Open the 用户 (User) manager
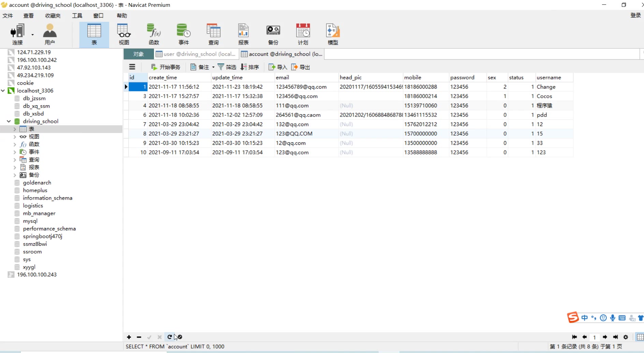The image size is (644, 353). tap(50, 34)
